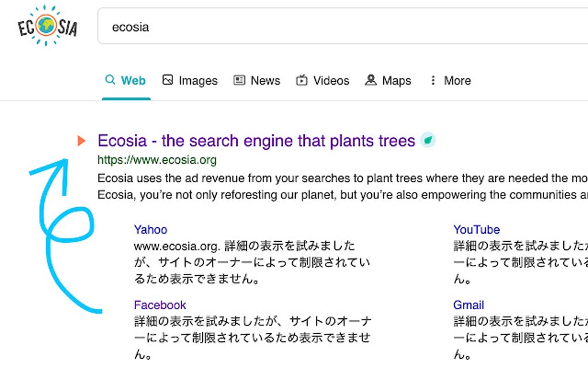
Task: Select the magnifier icon beside Web
Action: pos(110,80)
